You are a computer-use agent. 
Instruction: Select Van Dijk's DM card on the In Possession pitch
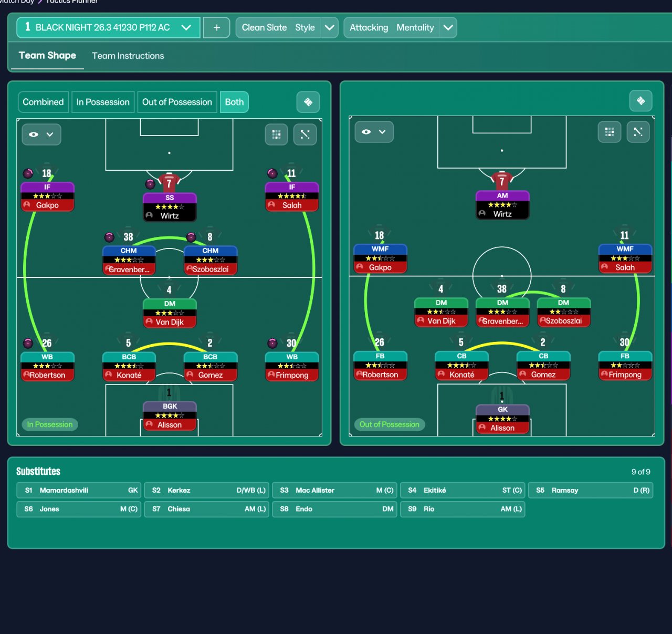tap(170, 313)
